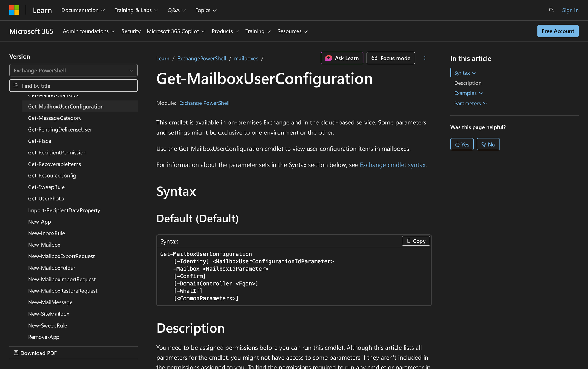Give feedback with the No thumbs-down button
This screenshot has width=588, height=369.
click(x=488, y=144)
